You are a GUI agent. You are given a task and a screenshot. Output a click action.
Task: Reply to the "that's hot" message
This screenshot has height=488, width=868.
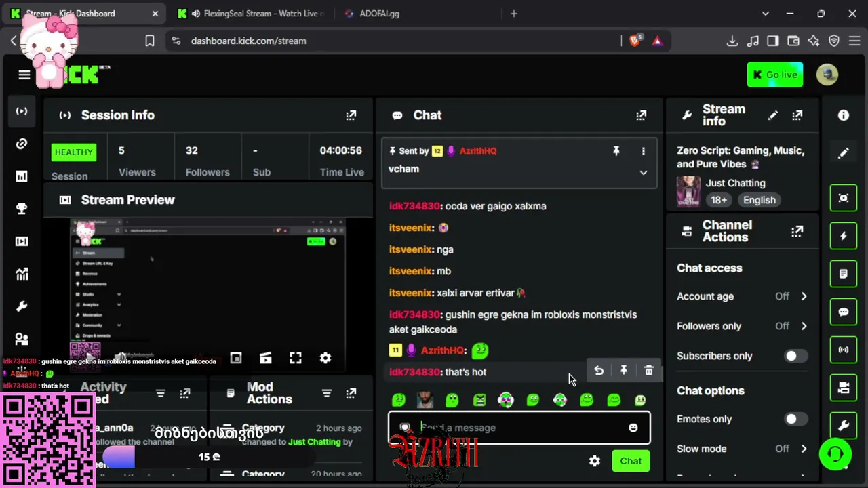point(599,371)
